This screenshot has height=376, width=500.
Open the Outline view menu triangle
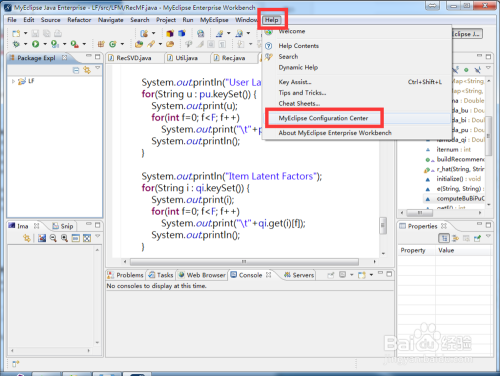pyautogui.click(x=488, y=68)
